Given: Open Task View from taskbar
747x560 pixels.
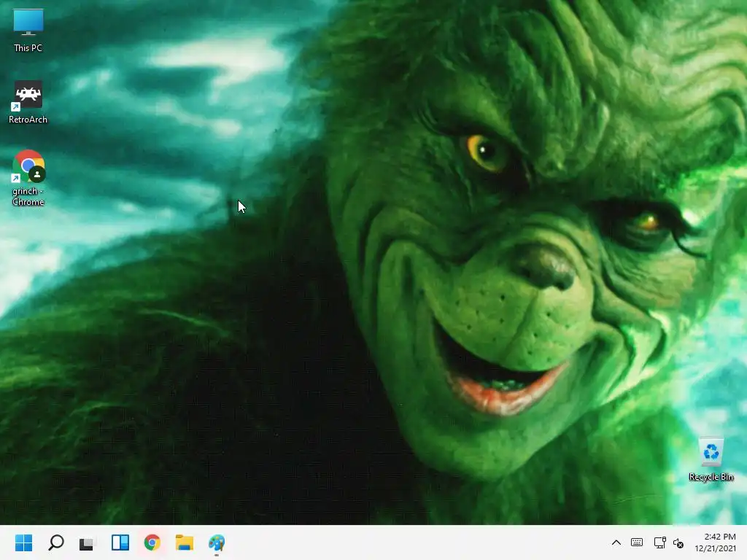Looking at the screenshot, I should tap(88, 542).
